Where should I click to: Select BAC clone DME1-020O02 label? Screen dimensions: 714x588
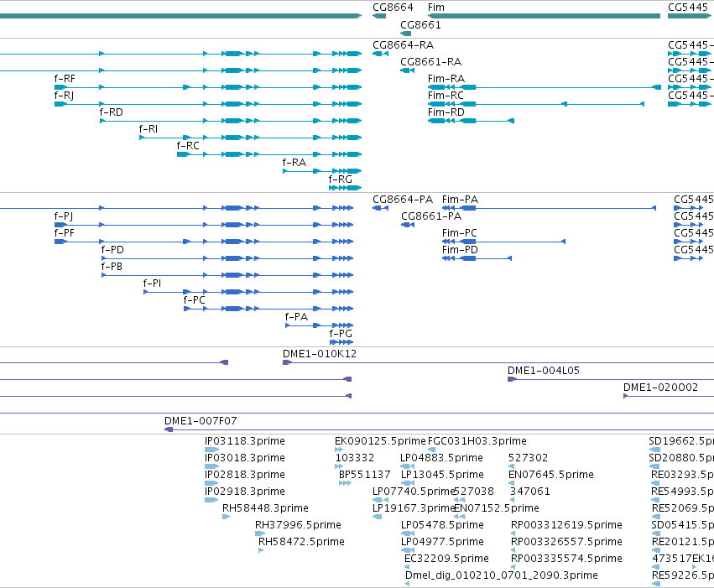(660, 388)
